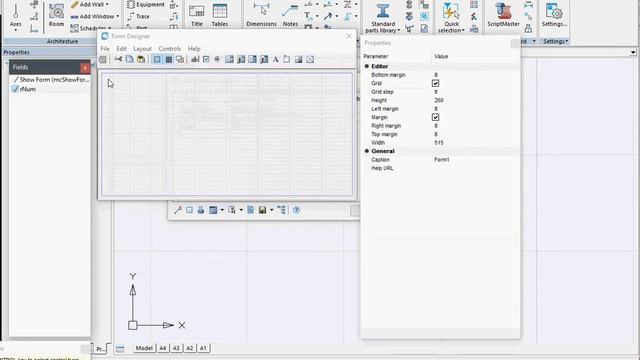Click the tree structure icon in lower toolbar
This screenshot has width=640, height=360.
282,210
